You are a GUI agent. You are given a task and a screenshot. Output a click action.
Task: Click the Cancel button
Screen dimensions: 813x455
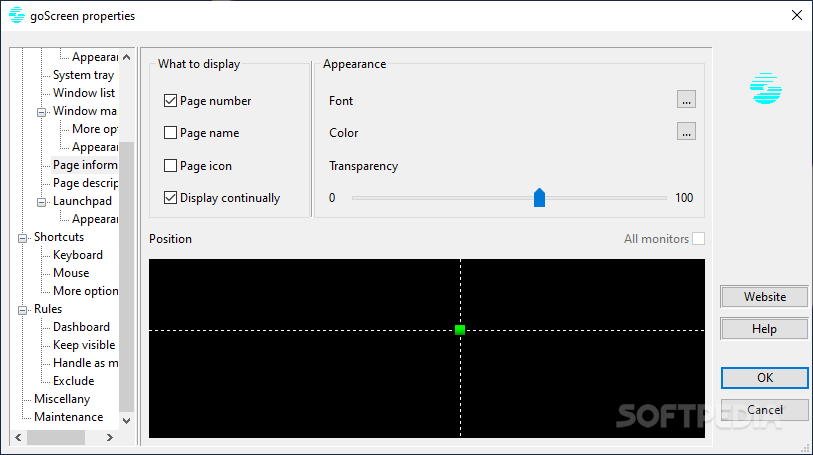pyautogui.click(x=764, y=409)
